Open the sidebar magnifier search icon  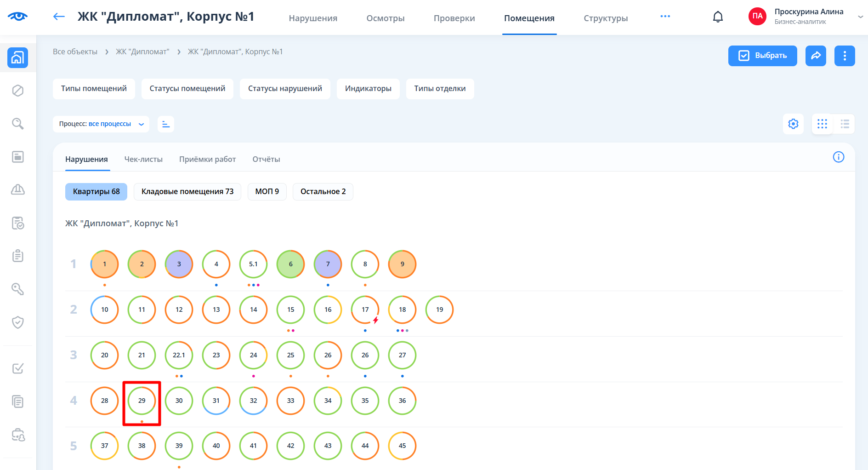click(x=18, y=123)
